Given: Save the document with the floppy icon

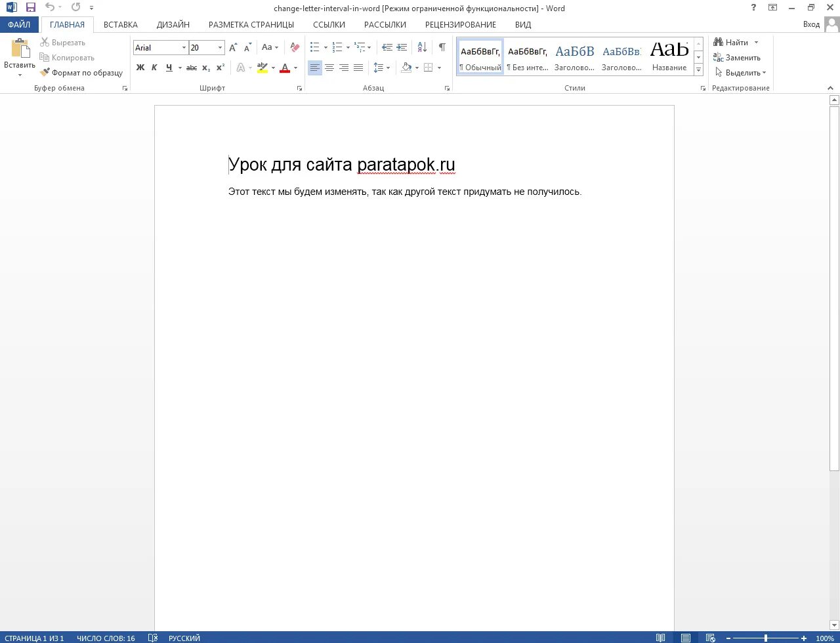Looking at the screenshot, I should (30, 8).
